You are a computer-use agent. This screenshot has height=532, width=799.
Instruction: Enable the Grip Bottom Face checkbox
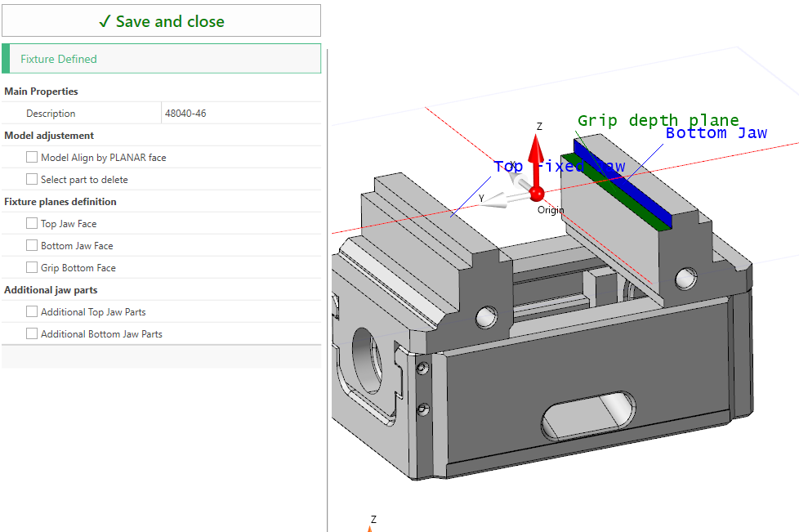(32, 267)
